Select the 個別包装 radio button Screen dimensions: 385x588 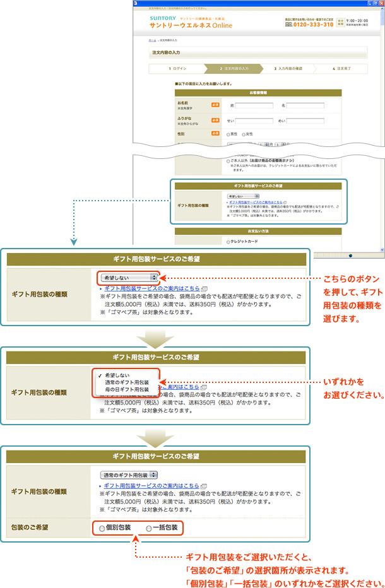point(102,528)
